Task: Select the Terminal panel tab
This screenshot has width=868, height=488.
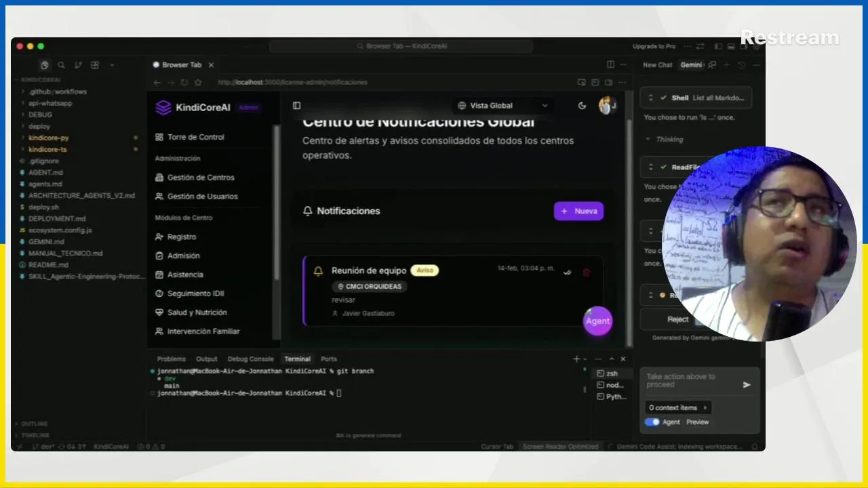Action: [297, 359]
